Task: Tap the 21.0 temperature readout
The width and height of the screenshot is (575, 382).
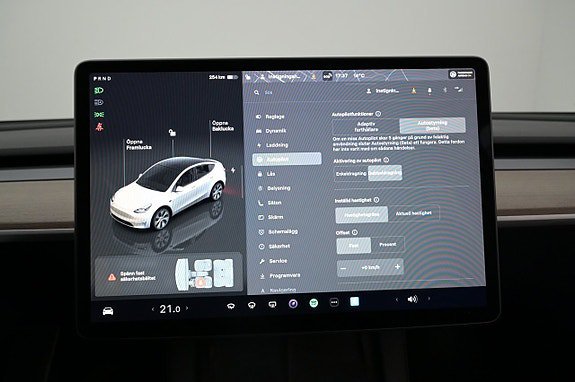Action: (170, 309)
